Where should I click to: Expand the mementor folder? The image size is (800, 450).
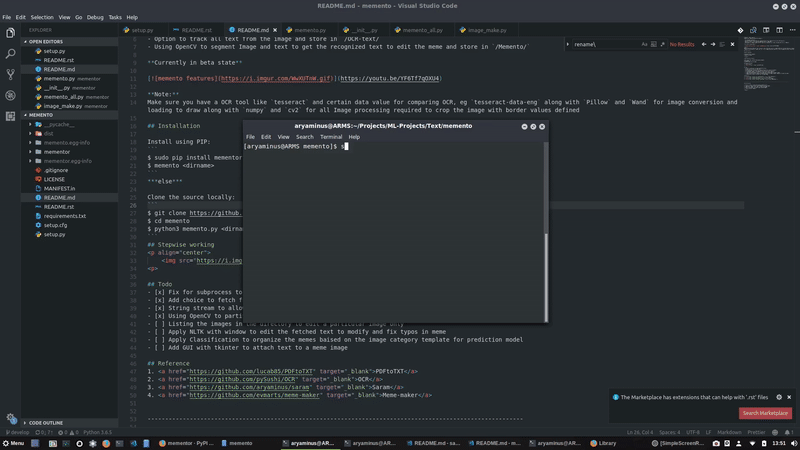[x=69, y=152]
